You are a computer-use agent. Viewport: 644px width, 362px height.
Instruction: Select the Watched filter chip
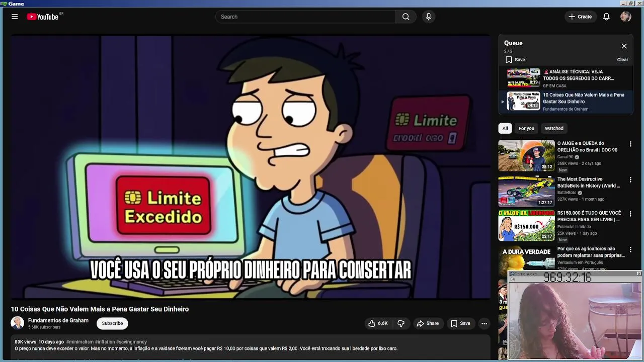point(554,128)
